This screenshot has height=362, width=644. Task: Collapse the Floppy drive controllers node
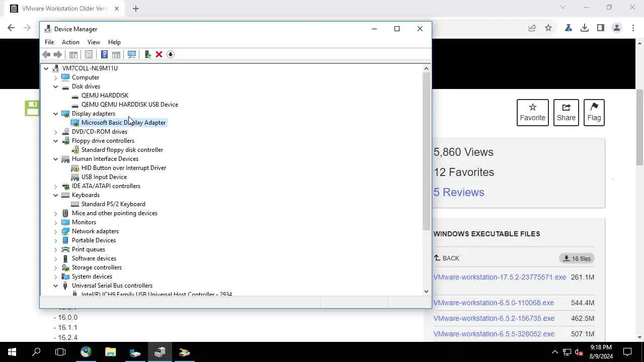click(56, 141)
